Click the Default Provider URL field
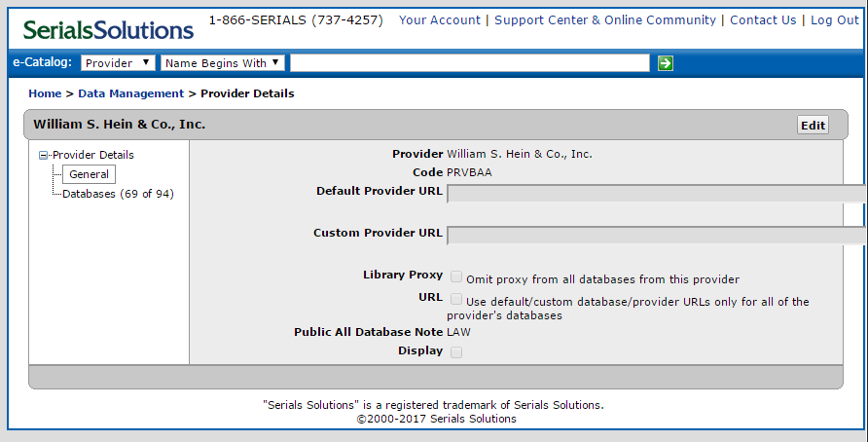868x442 pixels. (657, 193)
